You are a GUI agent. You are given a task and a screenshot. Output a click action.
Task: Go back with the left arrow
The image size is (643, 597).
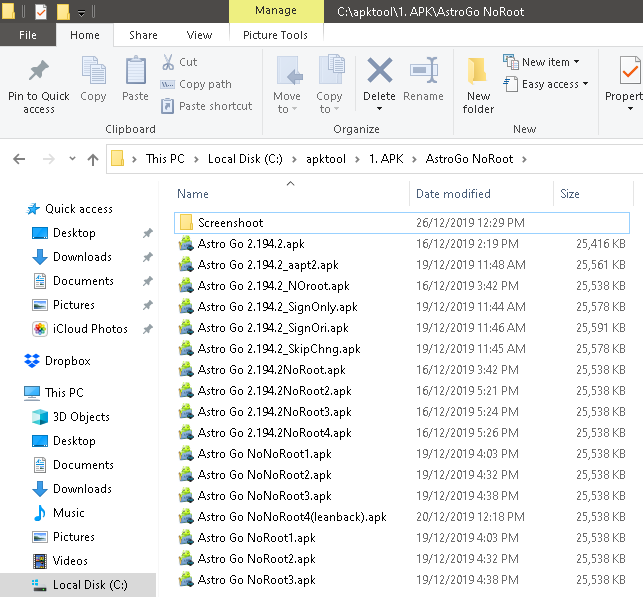coord(19,159)
